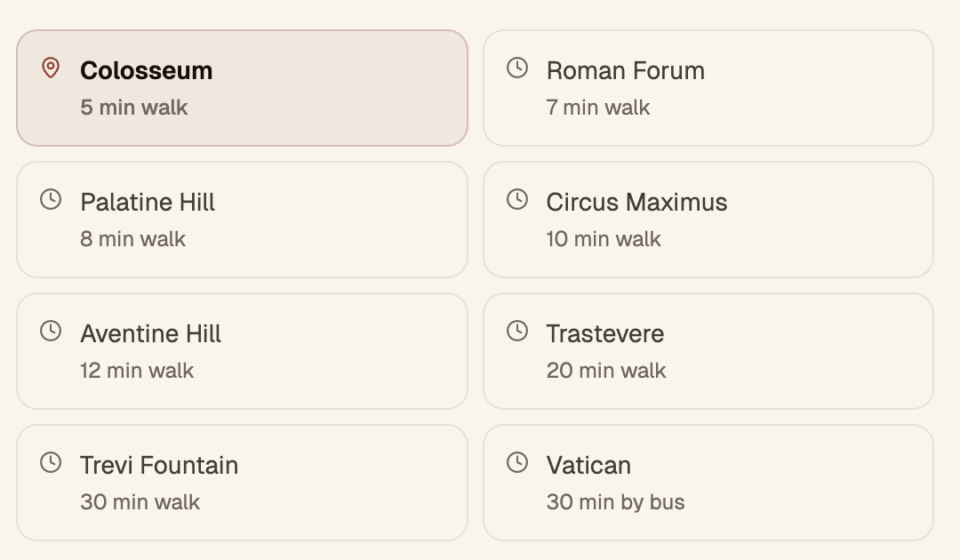Open the Aventine Hill card
This screenshot has width=960, height=560.
pos(243,351)
